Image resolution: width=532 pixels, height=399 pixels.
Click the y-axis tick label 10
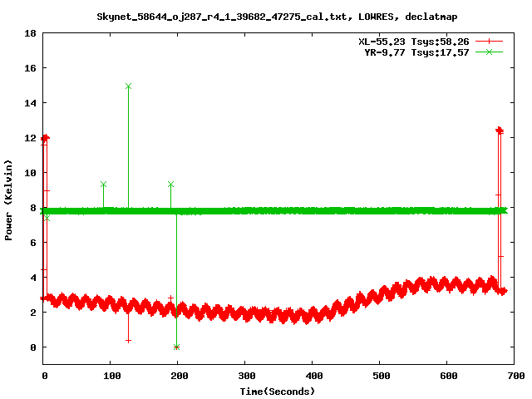(x=30, y=173)
